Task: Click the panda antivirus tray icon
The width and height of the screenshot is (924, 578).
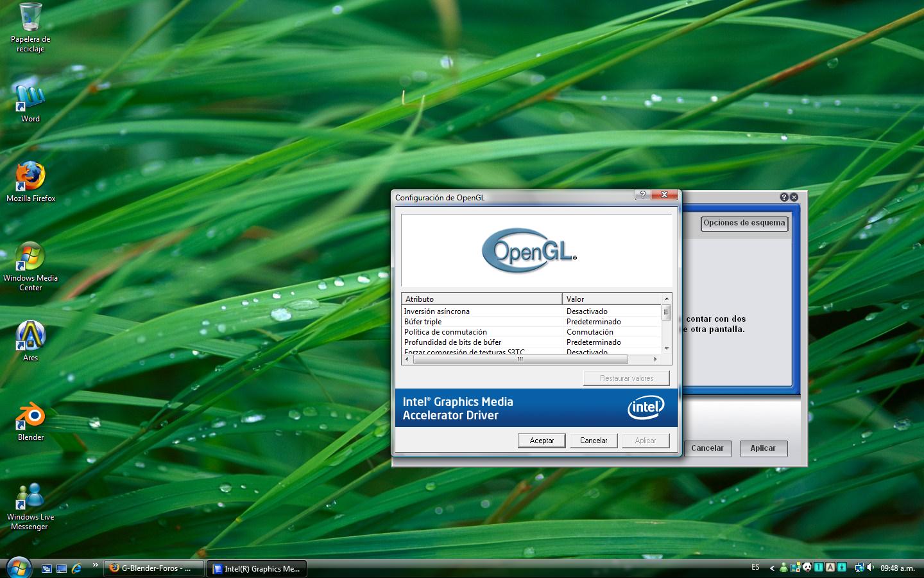Action: (807, 568)
